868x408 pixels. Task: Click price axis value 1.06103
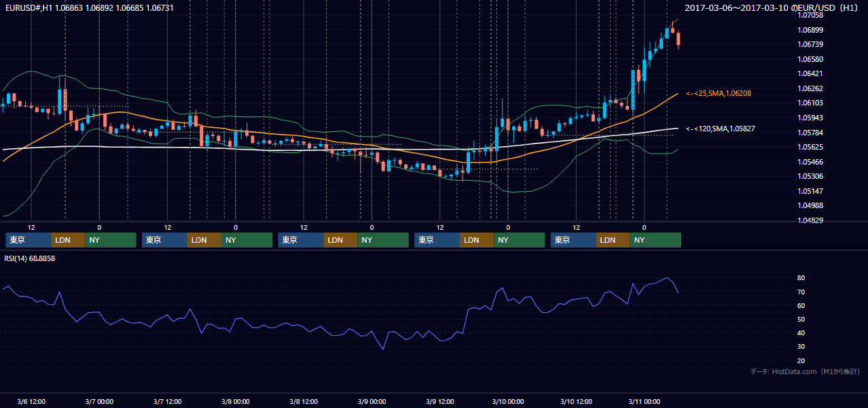(x=810, y=103)
